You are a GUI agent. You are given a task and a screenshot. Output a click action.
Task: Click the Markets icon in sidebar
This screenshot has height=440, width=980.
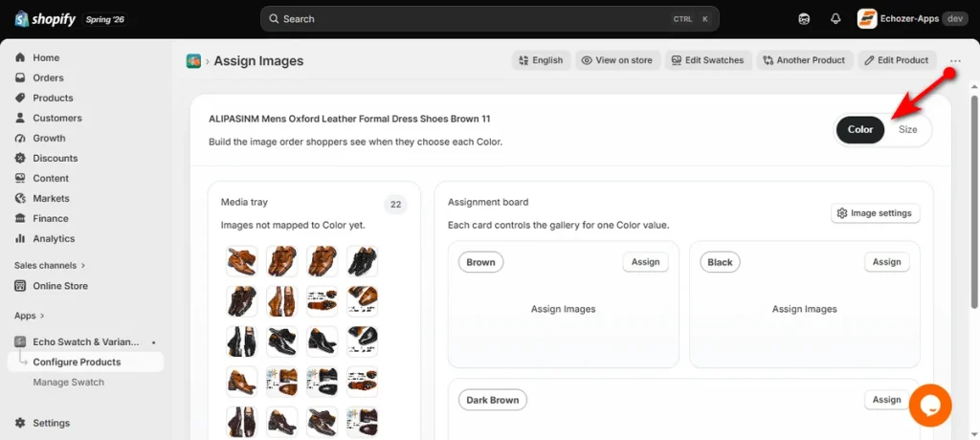point(20,198)
